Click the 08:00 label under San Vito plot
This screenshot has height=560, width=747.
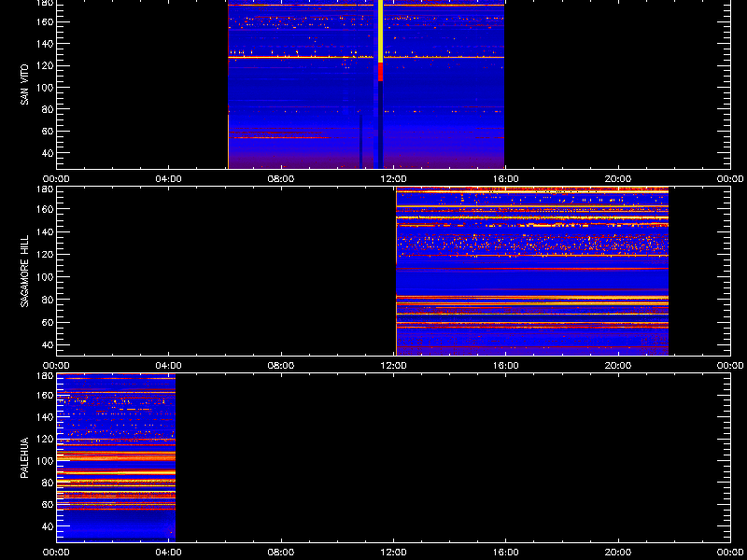point(281,179)
